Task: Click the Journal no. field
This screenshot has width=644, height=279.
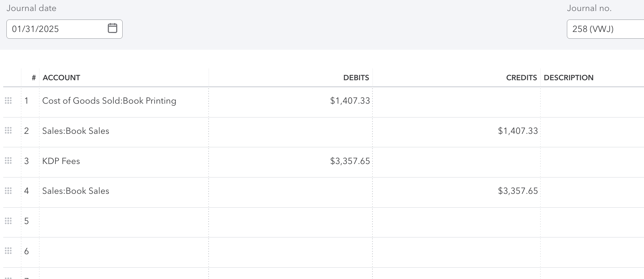Action: click(604, 29)
